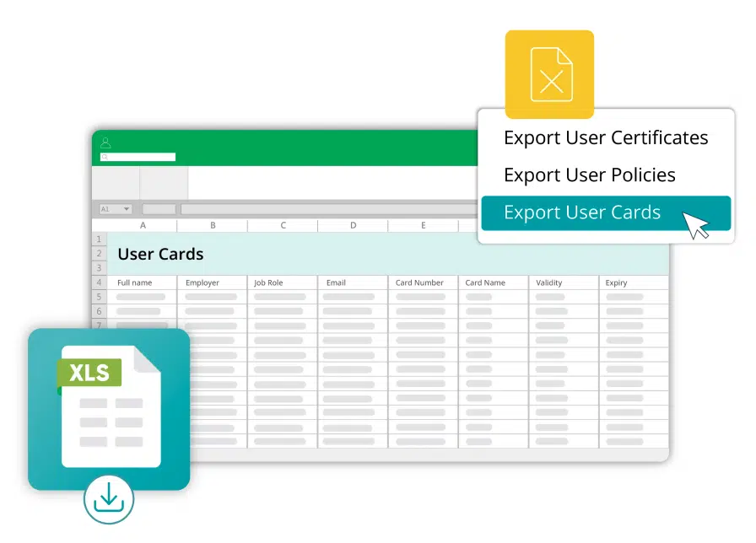Focus the search field in green header

tap(138, 157)
